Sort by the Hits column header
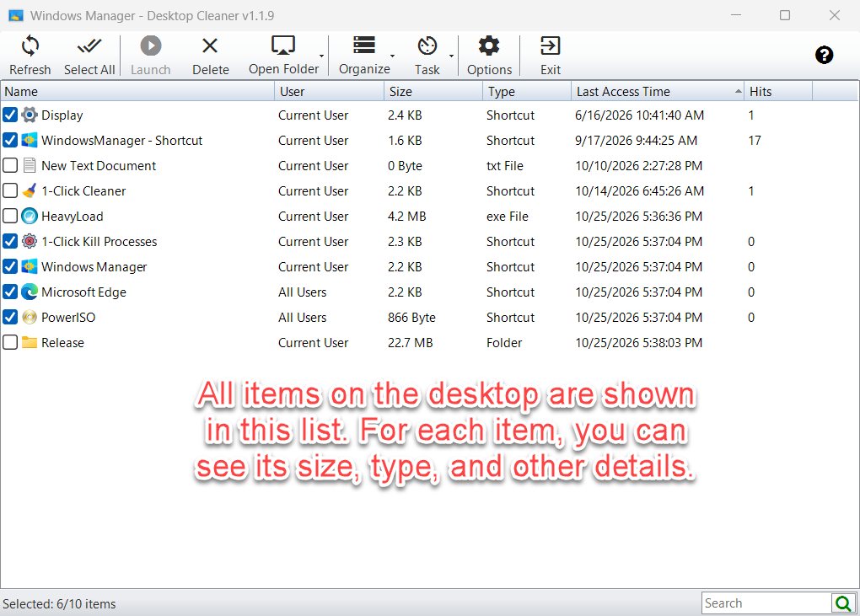 (x=777, y=92)
